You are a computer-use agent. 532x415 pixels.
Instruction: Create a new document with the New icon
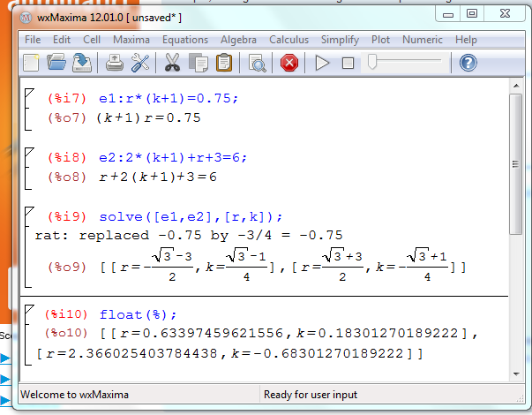(x=31, y=63)
